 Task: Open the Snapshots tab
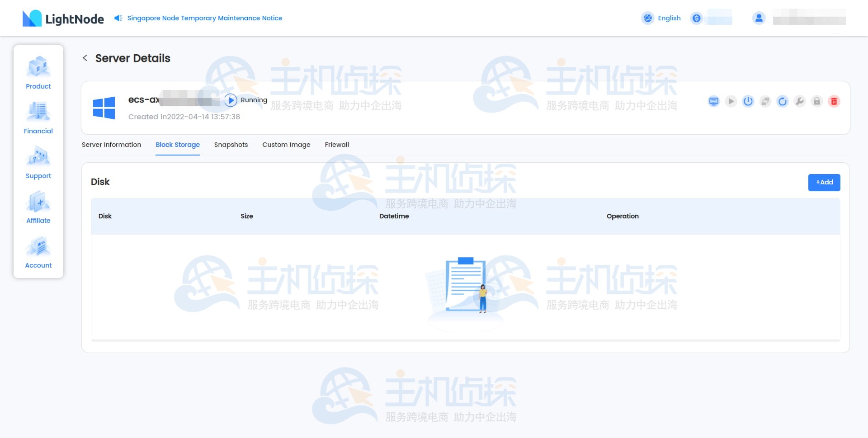[231, 145]
